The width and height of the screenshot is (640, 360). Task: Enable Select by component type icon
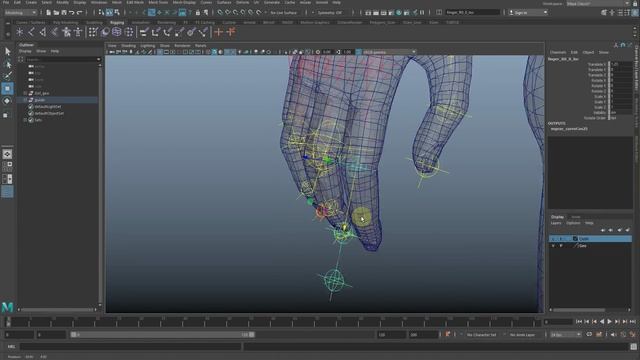coord(117,13)
